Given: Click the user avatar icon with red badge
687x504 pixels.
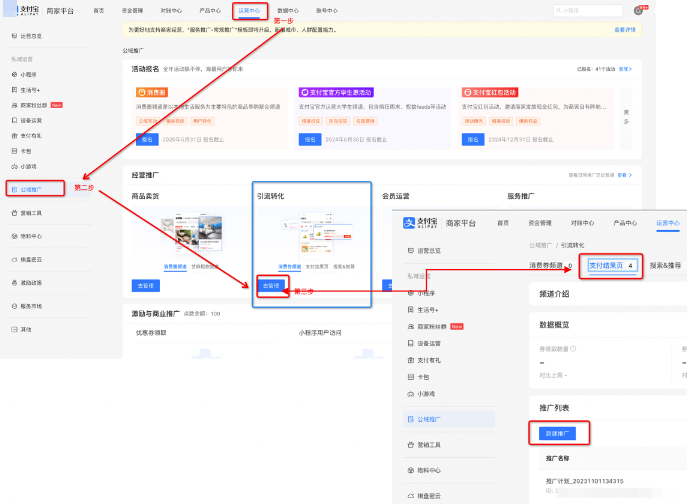Looking at the screenshot, I should pyautogui.click(x=638, y=11).
